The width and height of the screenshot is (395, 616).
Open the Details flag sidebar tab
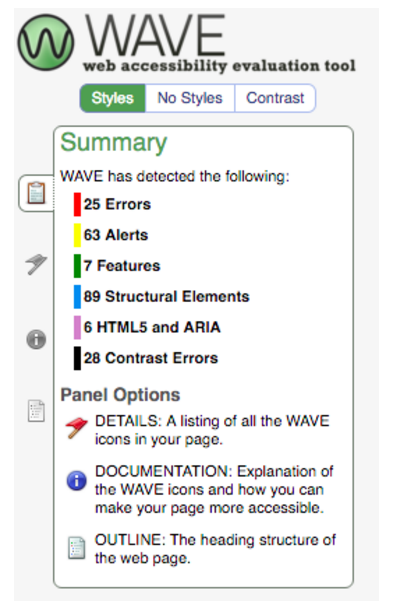36,264
